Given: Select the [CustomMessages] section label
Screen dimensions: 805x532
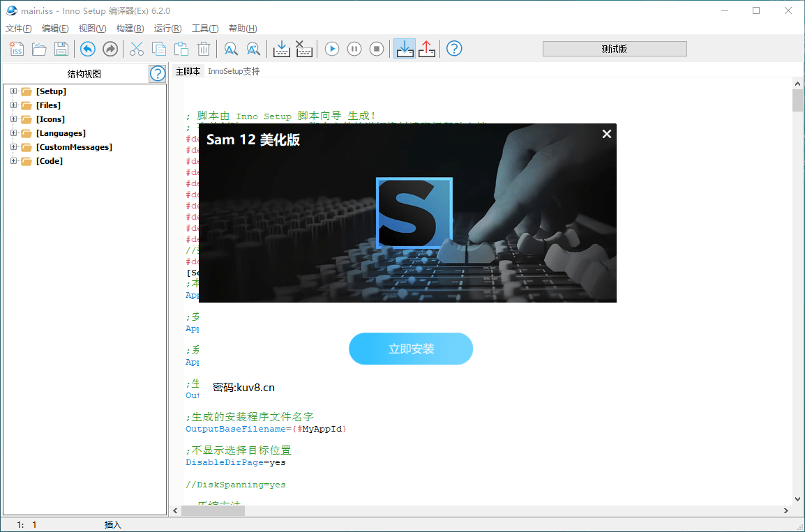Looking at the screenshot, I should click(x=74, y=146).
